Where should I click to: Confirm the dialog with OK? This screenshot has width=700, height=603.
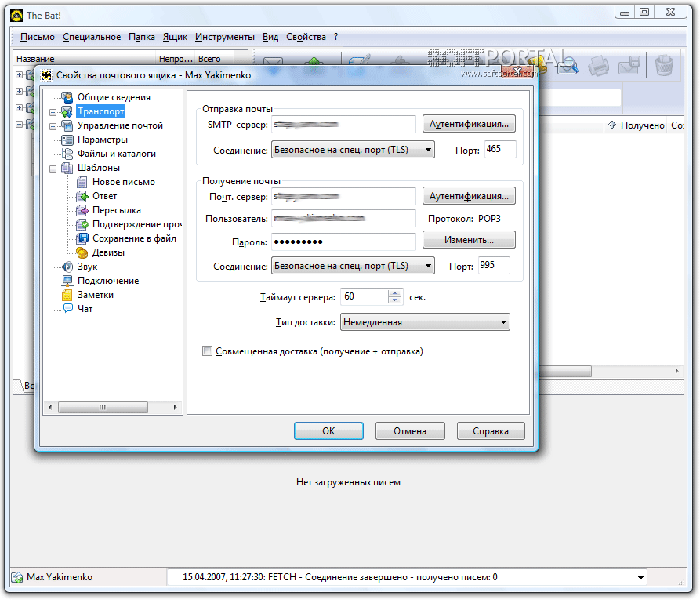click(328, 431)
